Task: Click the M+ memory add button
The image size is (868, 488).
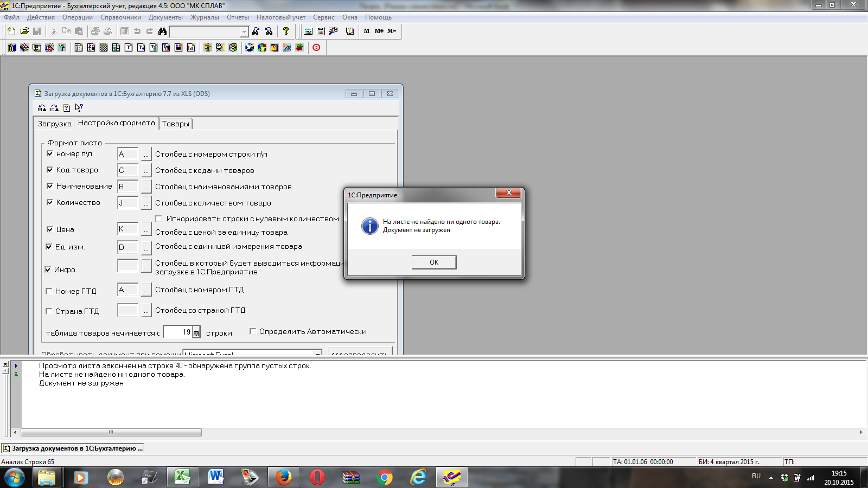Action: (x=379, y=31)
